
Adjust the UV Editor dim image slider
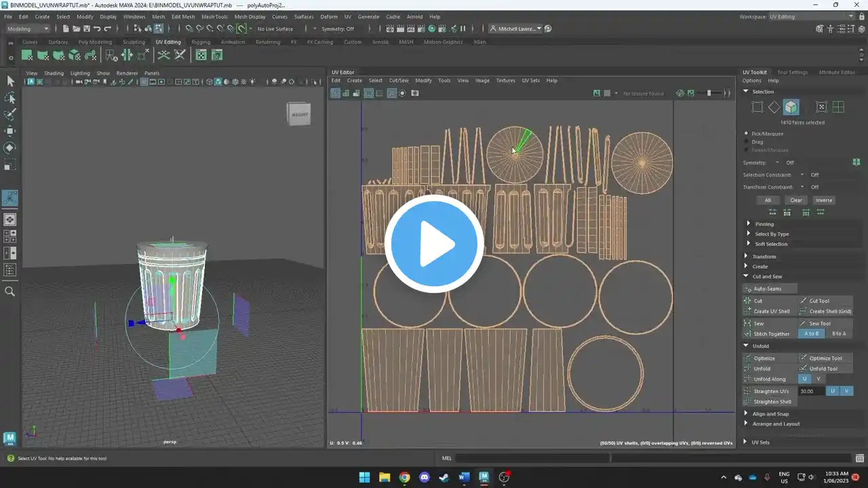709,93
